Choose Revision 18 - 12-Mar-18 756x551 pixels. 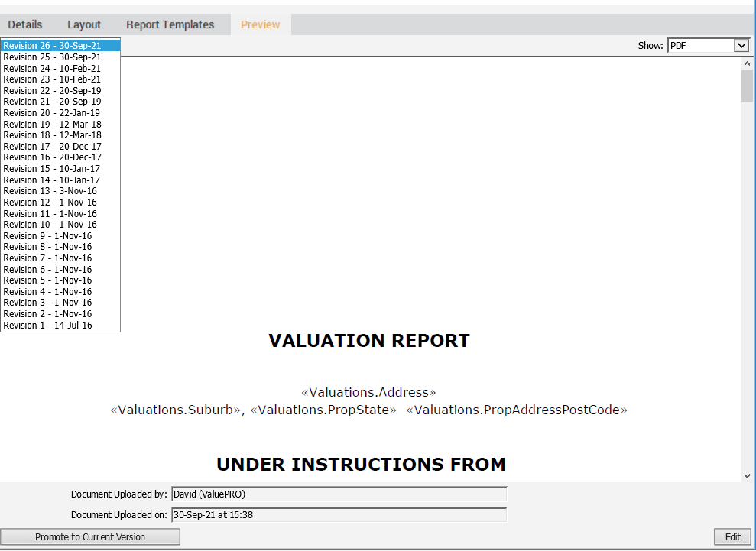point(60,135)
